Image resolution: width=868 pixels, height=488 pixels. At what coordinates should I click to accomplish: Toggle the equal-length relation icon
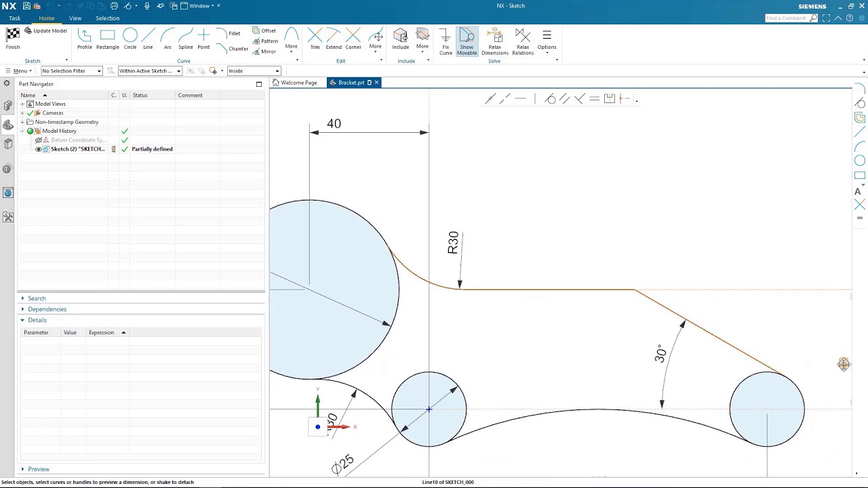[x=594, y=99]
